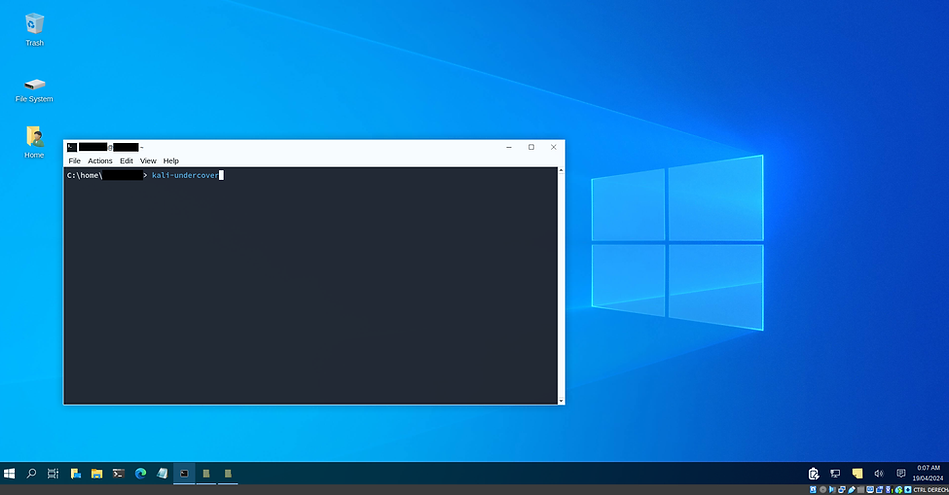Click the network monitor tray icon
The width and height of the screenshot is (949, 495).
[x=835, y=473]
